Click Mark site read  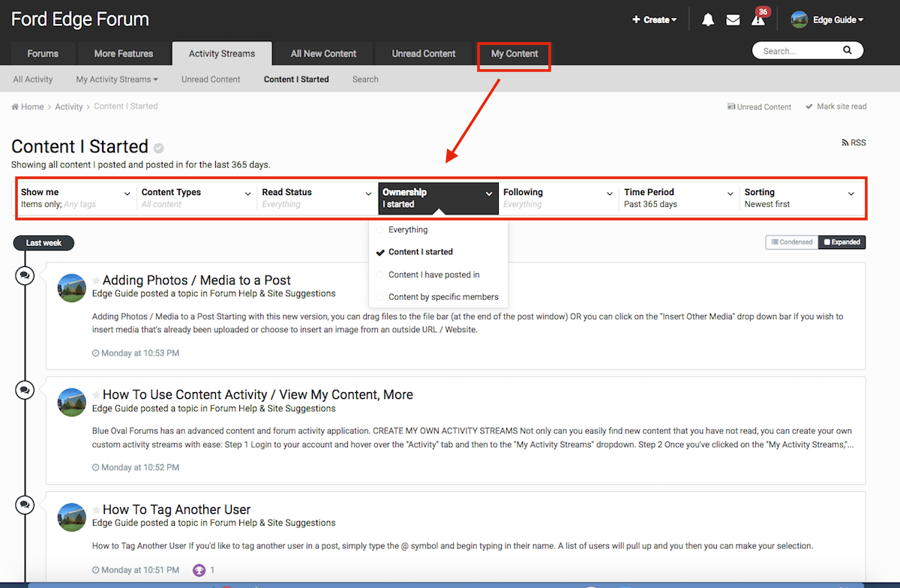[836, 106]
